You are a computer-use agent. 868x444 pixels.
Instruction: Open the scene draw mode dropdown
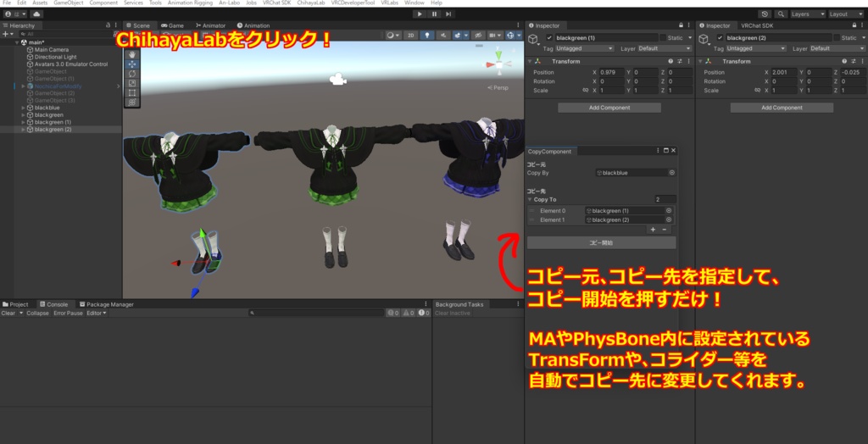coord(393,35)
